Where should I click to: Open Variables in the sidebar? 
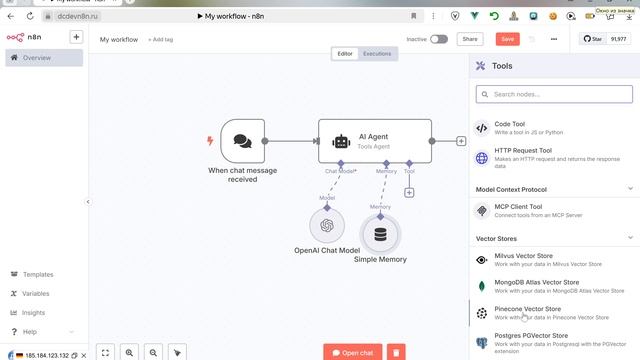pyautogui.click(x=36, y=293)
